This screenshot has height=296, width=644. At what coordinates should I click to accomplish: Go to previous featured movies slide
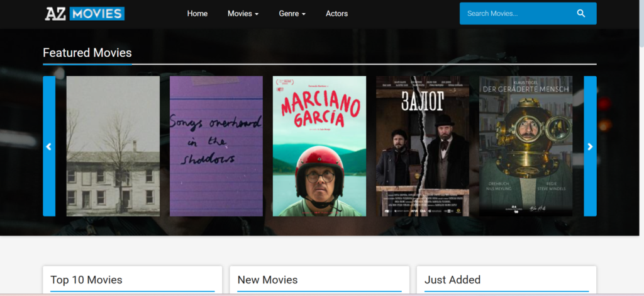(49, 146)
